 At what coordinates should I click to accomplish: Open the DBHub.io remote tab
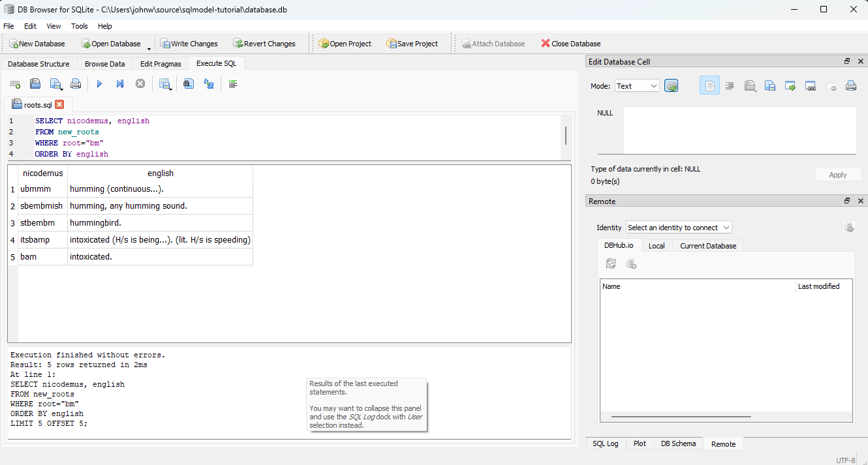tap(619, 246)
